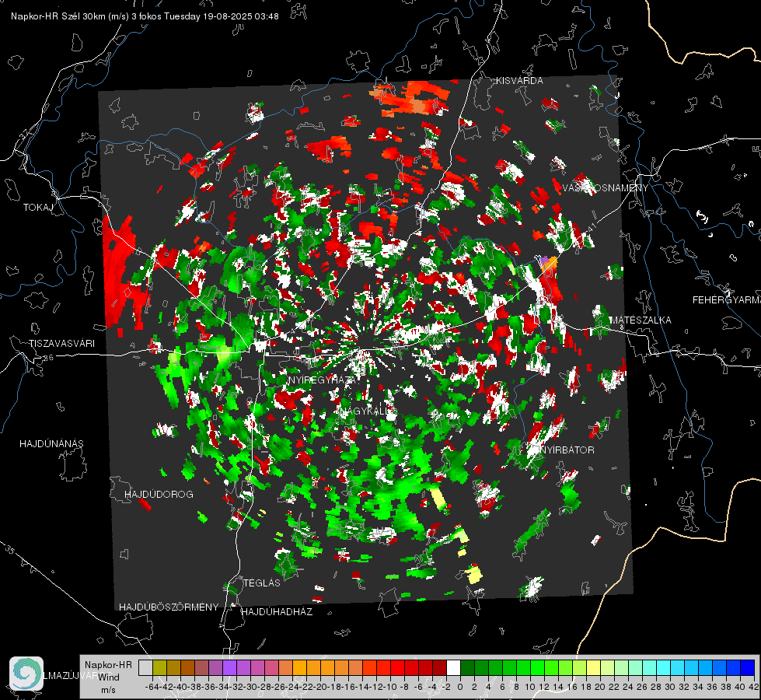Click the swirl logo icon at bottom-left
This screenshot has width=761, height=700.
point(26,674)
